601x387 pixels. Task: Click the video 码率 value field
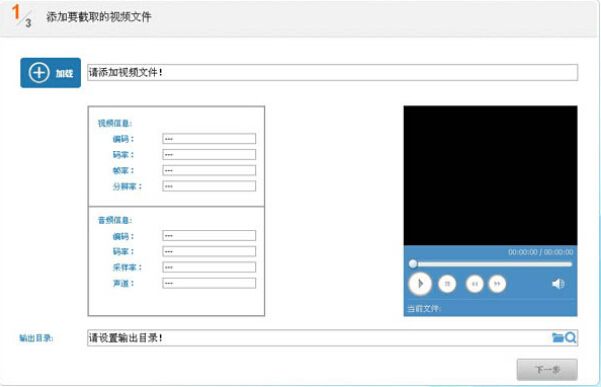(x=209, y=154)
